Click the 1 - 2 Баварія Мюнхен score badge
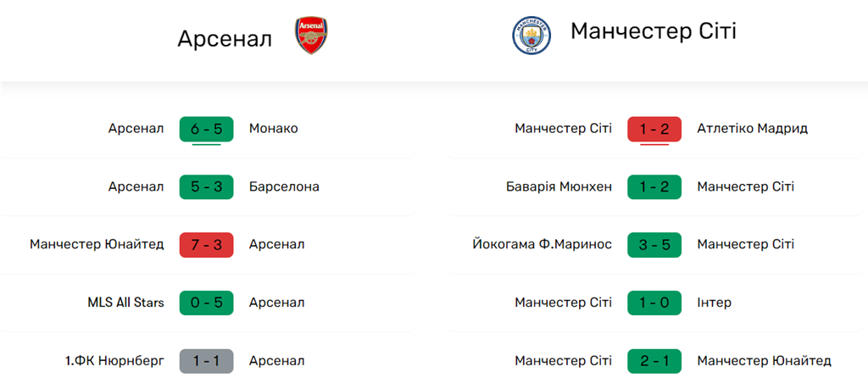This screenshot has height=389, width=868. coord(654,186)
